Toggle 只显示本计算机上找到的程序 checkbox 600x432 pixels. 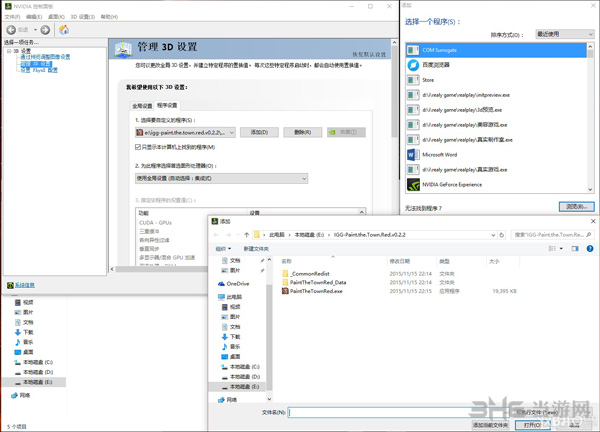click(x=138, y=147)
